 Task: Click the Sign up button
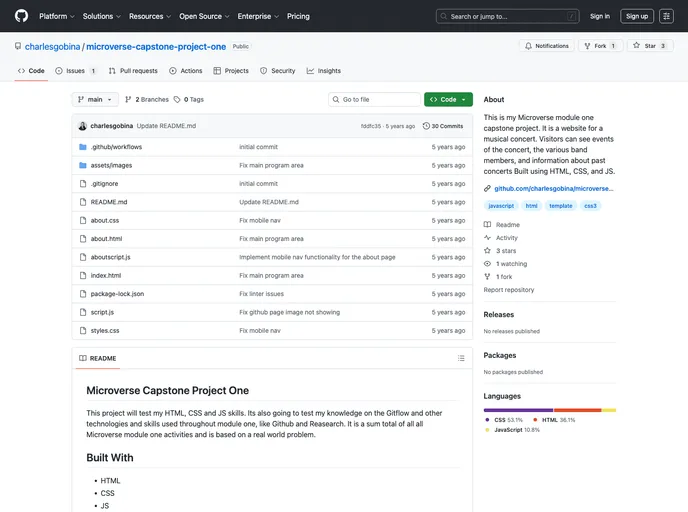point(637,16)
